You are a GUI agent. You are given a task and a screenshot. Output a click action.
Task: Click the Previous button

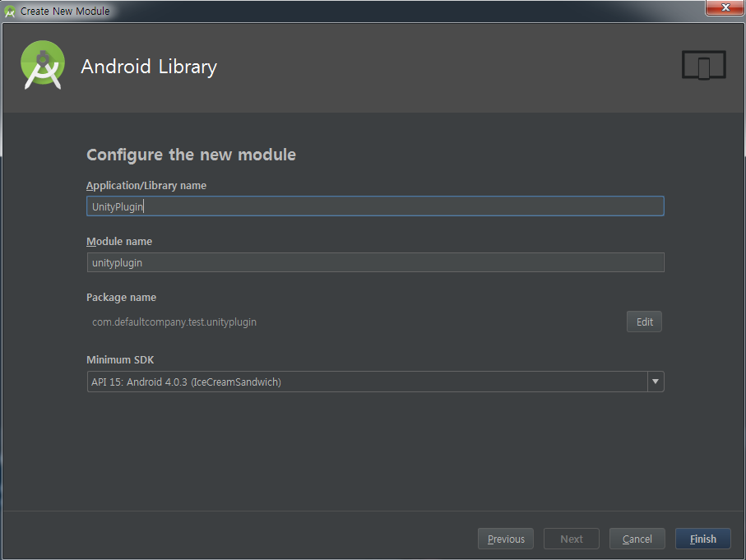click(x=505, y=539)
